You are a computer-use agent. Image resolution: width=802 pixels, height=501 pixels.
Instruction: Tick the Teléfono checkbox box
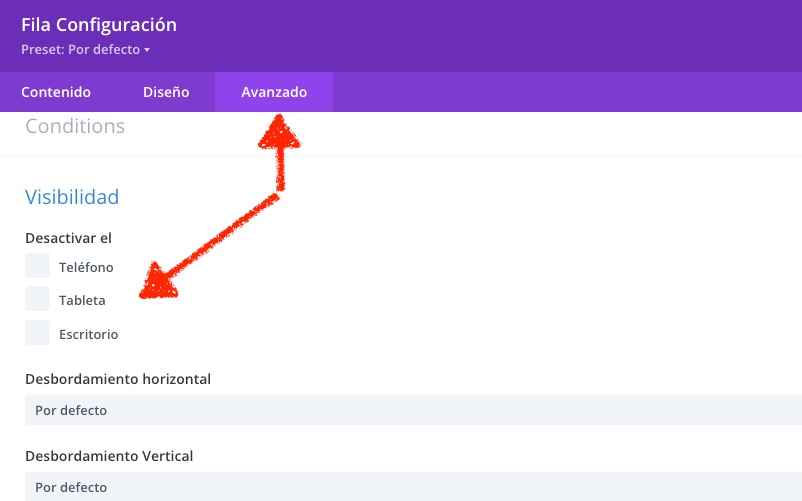tap(37, 265)
